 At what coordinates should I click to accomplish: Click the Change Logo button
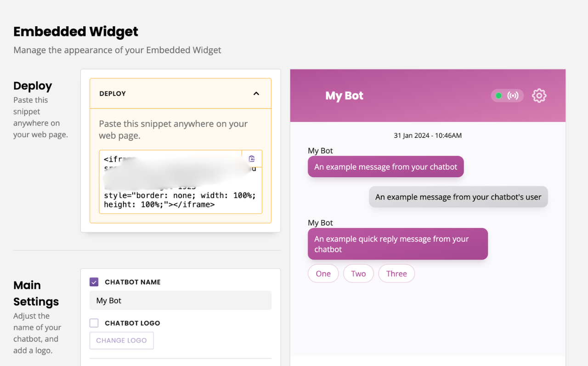tap(121, 340)
